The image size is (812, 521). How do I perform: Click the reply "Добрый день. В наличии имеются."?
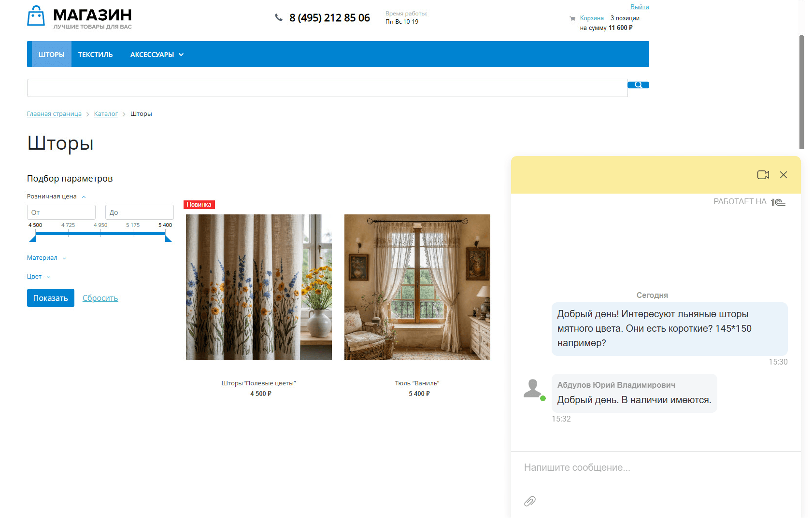point(634,400)
